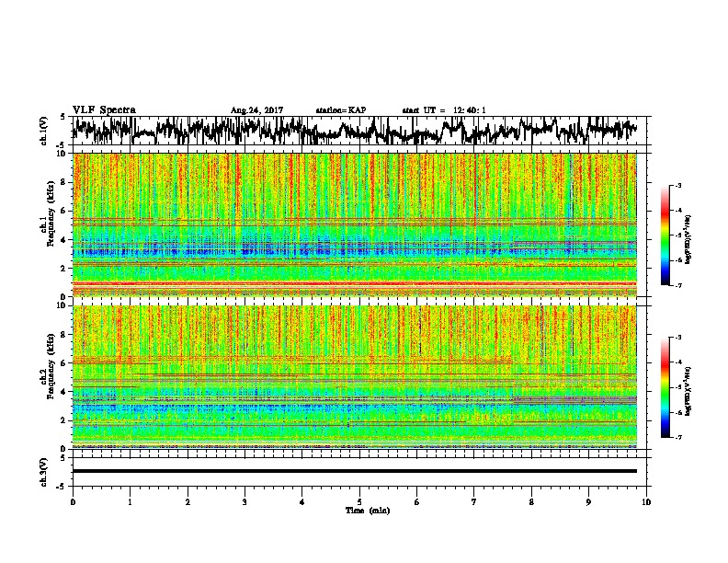This screenshot has height=563, width=728.
Task: Click the "-7" tick on ch.2 colorbar
Action: pos(677,437)
